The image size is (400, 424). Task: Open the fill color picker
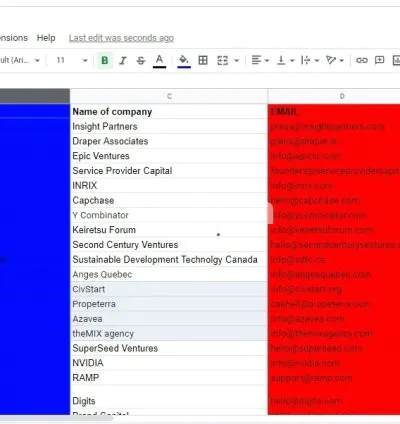point(184,60)
